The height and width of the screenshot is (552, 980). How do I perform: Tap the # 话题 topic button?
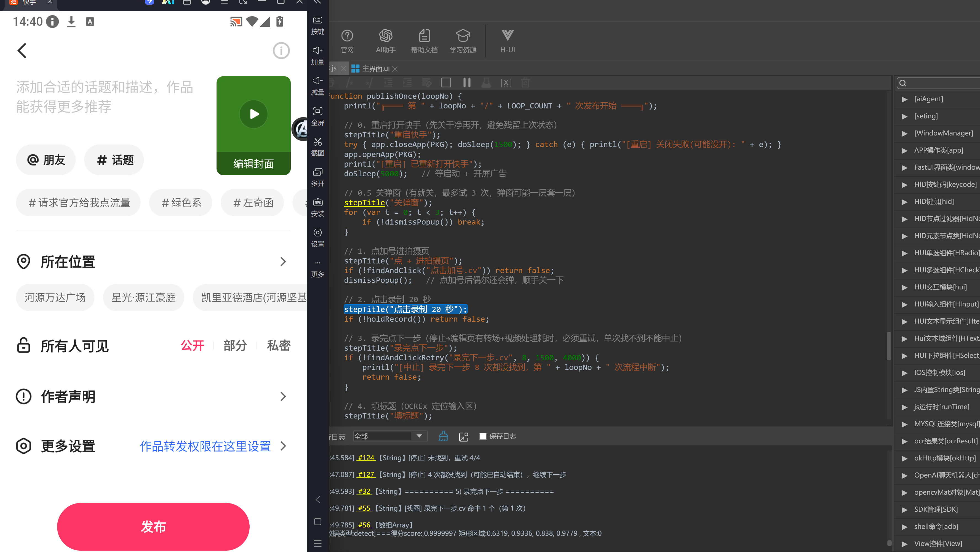pos(114,160)
